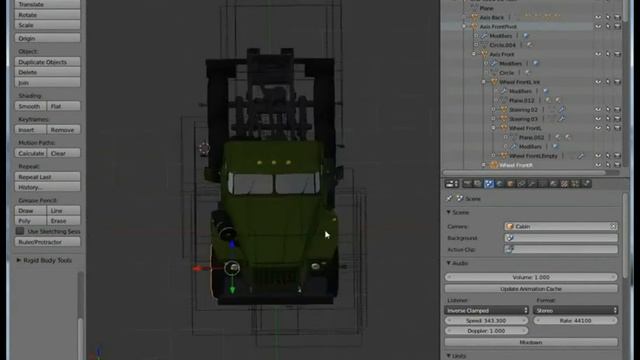640x360 pixels.
Task: Click the Speed 343.300 value field
Action: (486, 321)
